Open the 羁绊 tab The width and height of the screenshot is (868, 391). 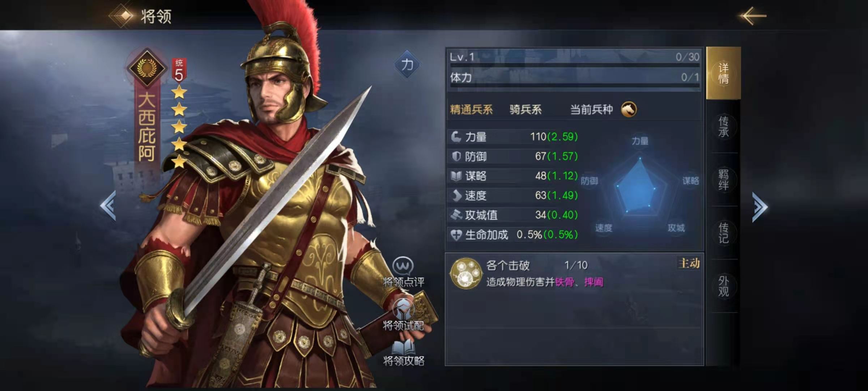(723, 180)
